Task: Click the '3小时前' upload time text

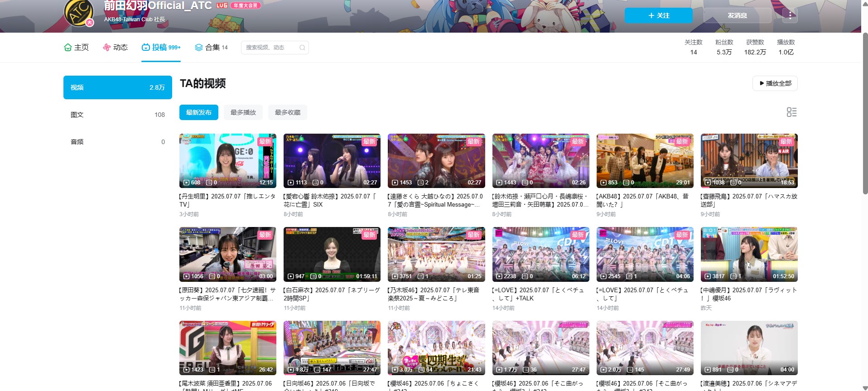Action: coord(189,214)
